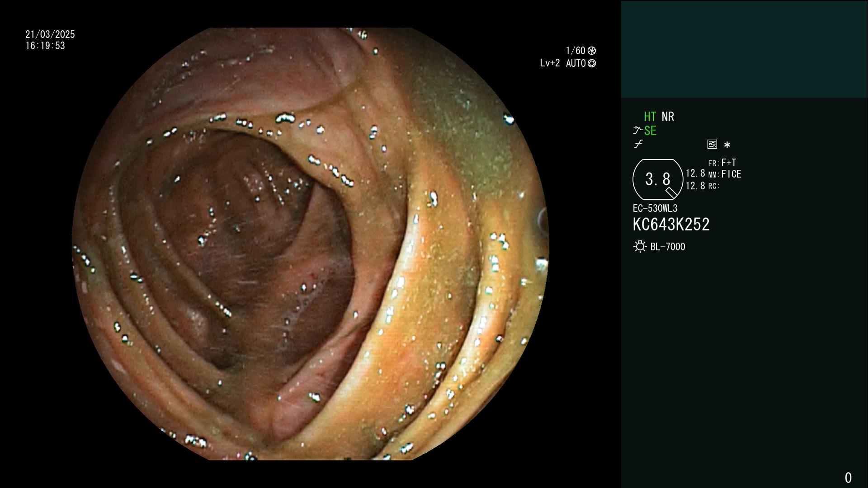868x488 pixels.
Task: Click the settings sliders icon
Action: click(712, 144)
